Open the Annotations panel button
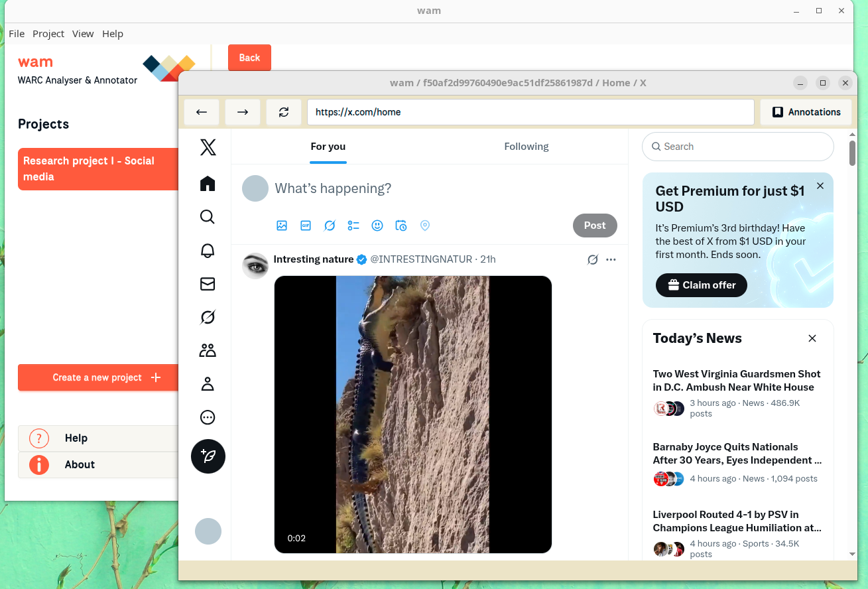 point(806,112)
